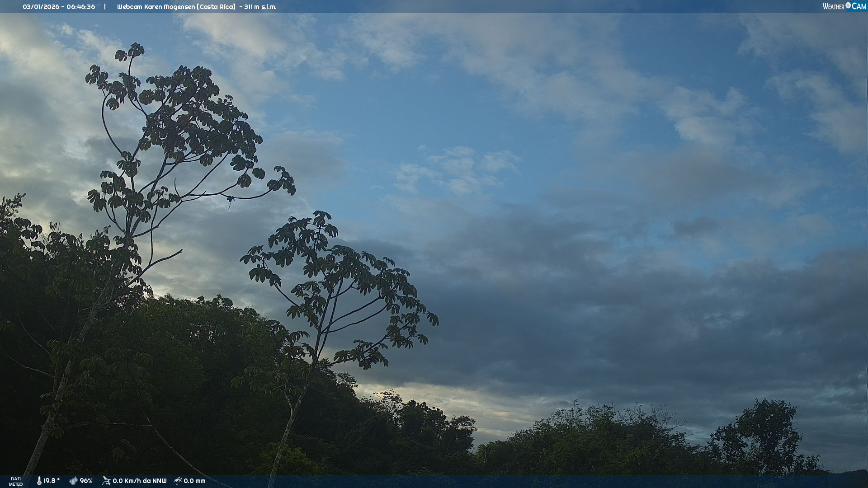The image size is (868, 488).
Task: Click the 311 m s.l.m. altitude text
Action: (260, 7)
